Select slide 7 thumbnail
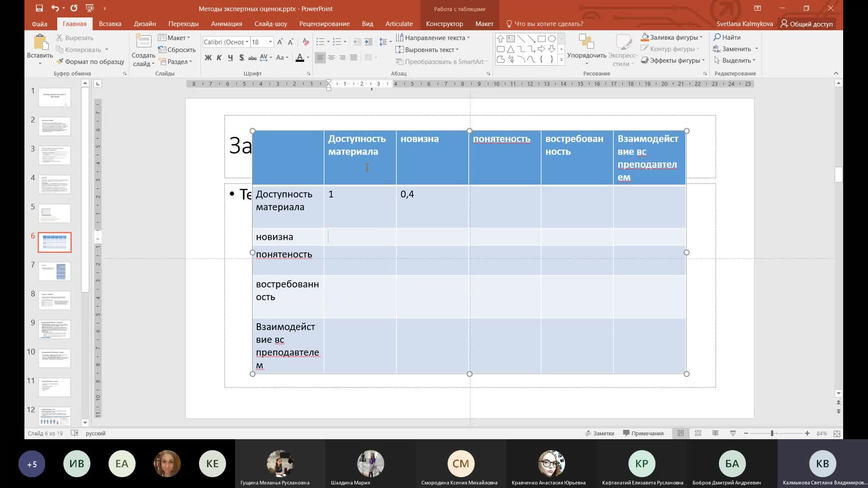The image size is (868, 488). tap(55, 272)
